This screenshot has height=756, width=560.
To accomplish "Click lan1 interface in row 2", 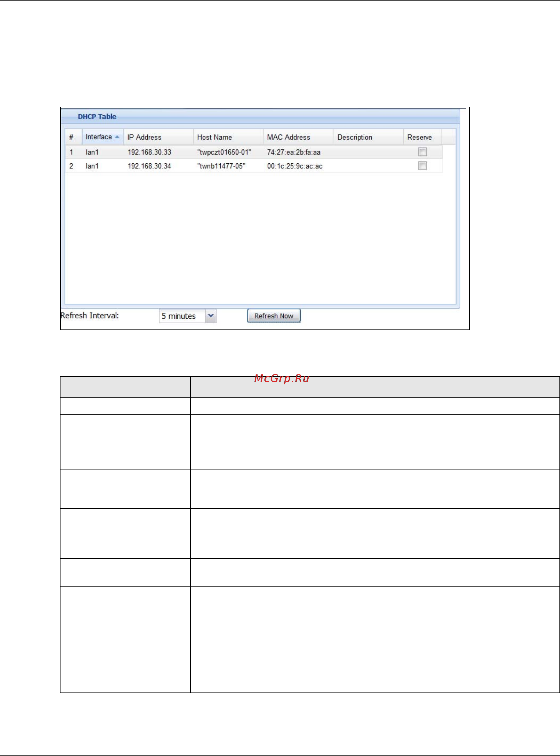I will tap(92, 166).
